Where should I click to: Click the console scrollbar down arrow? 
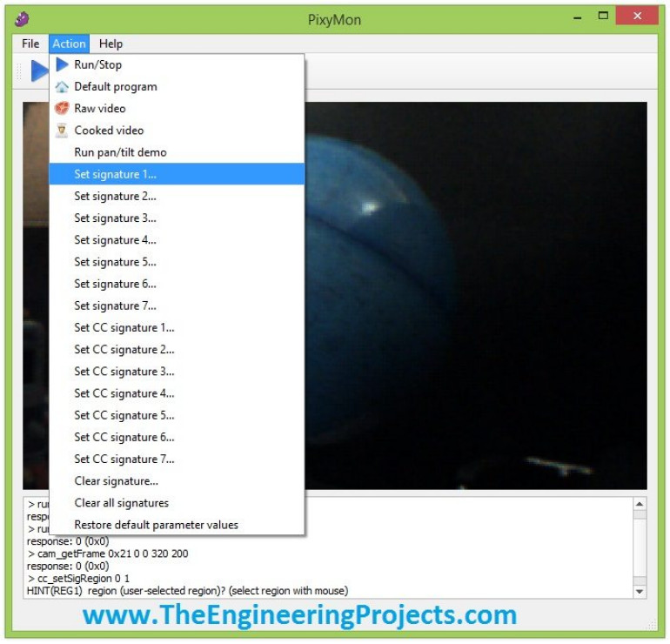[640, 592]
